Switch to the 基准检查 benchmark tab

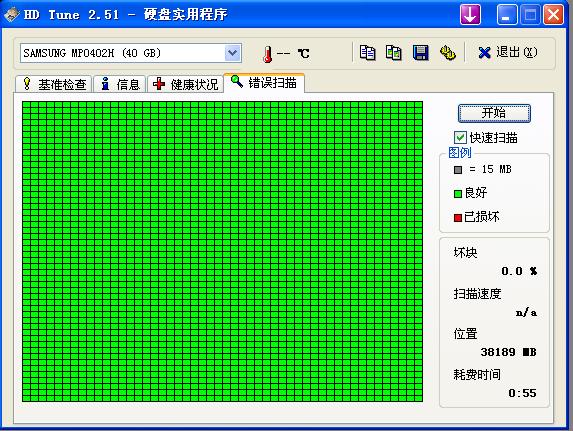(x=54, y=84)
